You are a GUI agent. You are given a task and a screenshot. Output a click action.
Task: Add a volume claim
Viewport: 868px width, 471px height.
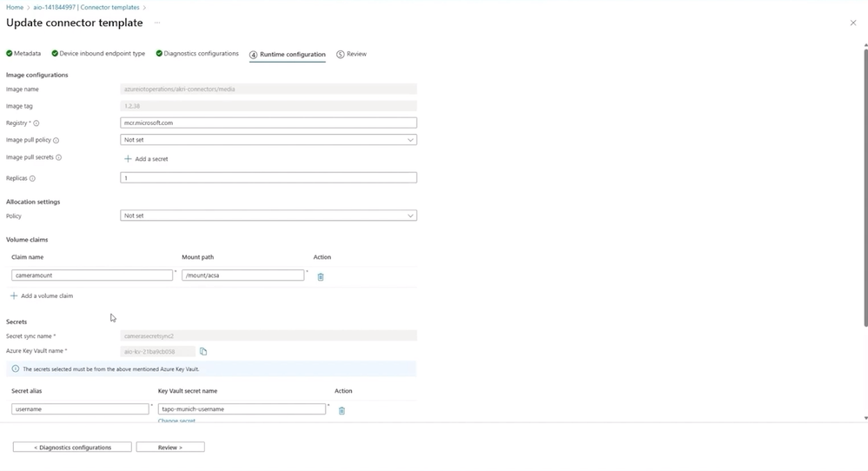[x=42, y=296]
